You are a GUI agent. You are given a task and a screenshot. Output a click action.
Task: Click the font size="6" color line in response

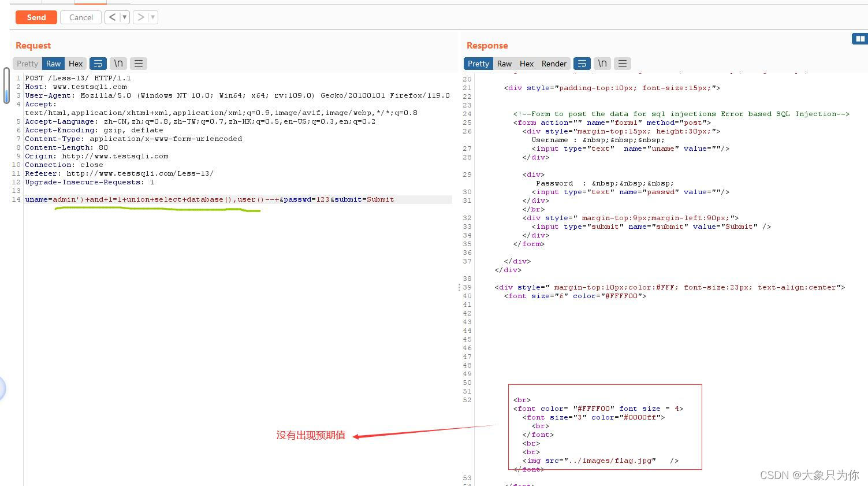575,296
